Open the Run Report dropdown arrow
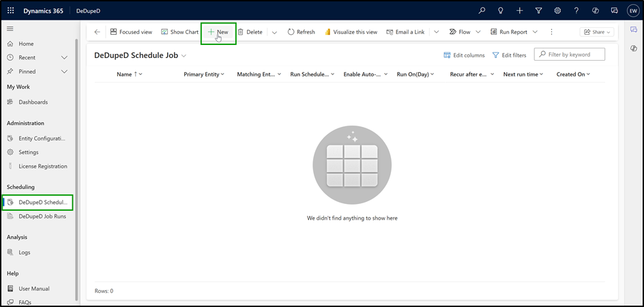The height and width of the screenshot is (307, 644). [x=535, y=32]
